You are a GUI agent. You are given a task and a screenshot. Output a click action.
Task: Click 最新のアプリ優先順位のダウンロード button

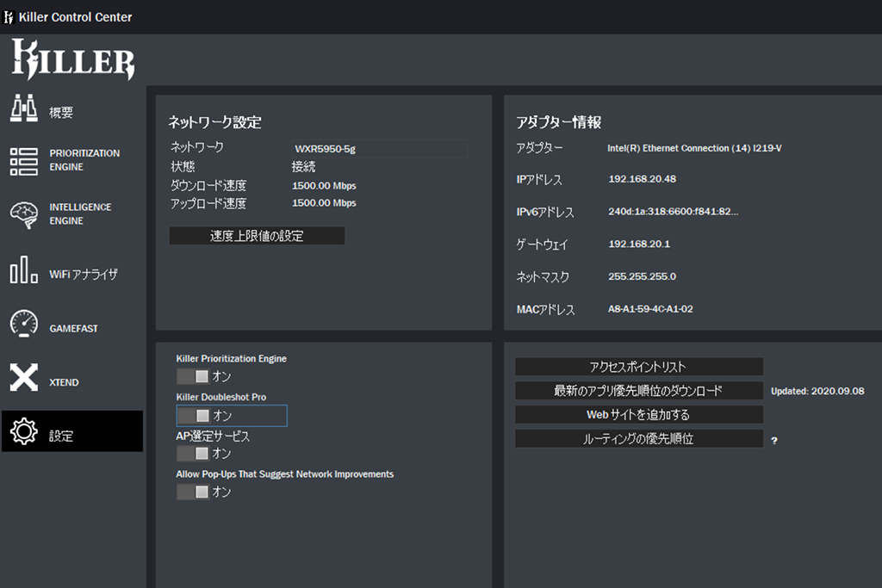tap(639, 391)
